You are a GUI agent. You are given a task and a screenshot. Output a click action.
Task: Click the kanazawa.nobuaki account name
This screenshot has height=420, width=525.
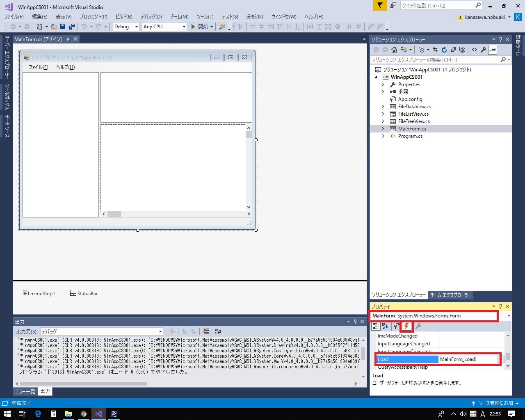tap(485, 17)
